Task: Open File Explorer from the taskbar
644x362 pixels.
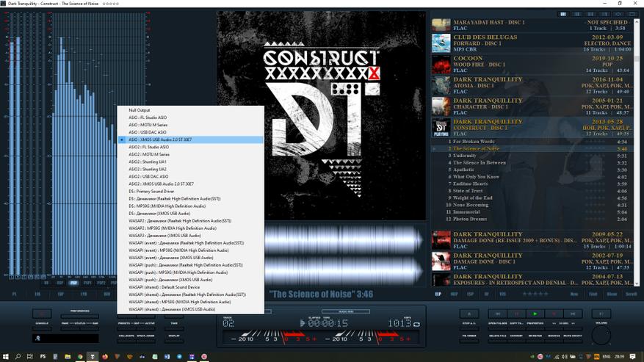Action: tap(68, 357)
